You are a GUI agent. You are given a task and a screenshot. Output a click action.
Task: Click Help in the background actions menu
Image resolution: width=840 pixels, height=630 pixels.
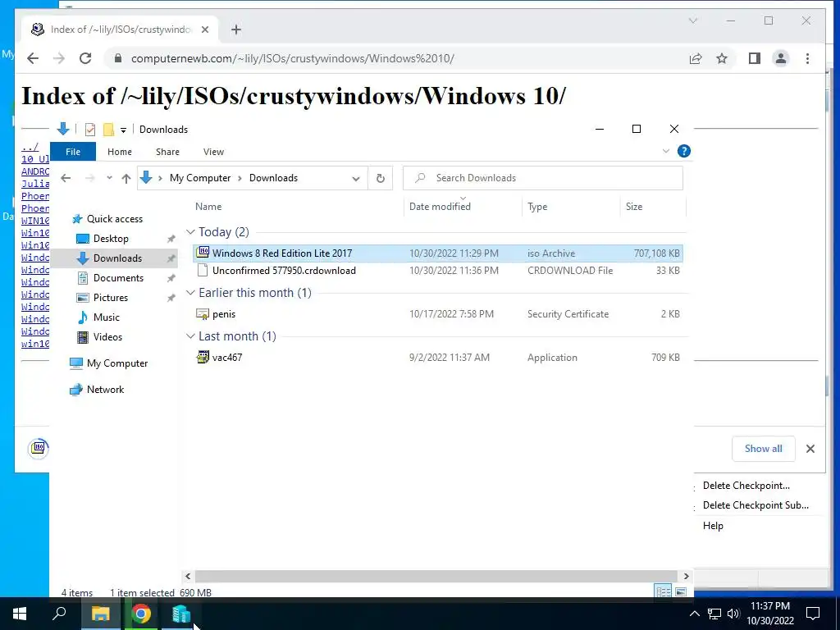(x=713, y=526)
